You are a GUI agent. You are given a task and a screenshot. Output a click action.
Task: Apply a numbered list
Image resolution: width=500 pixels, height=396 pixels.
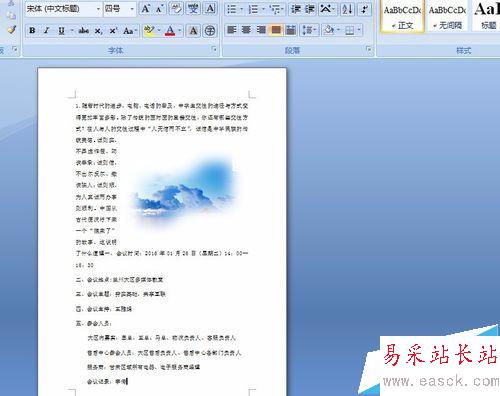click(253, 9)
